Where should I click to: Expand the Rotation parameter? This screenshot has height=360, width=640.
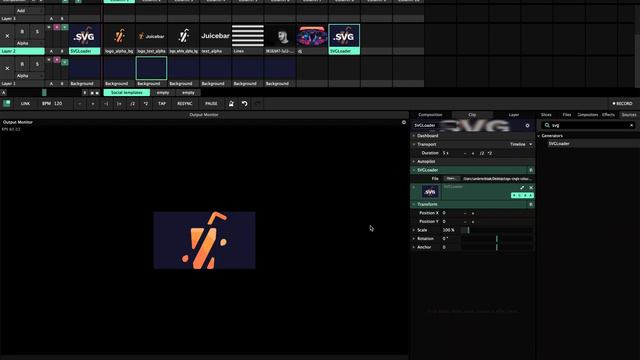[x=414, y=239]
